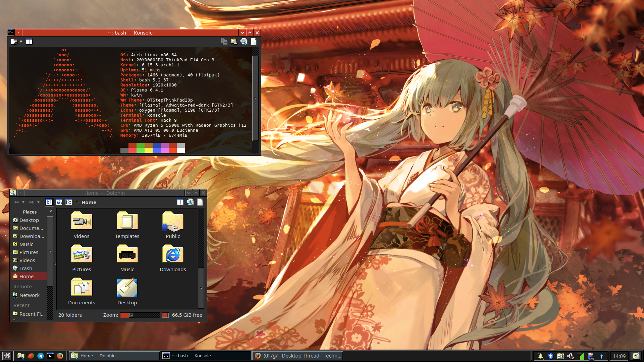Select Downloads in Places panel
This screenshot has width=644, height=362.
[29, 236]
